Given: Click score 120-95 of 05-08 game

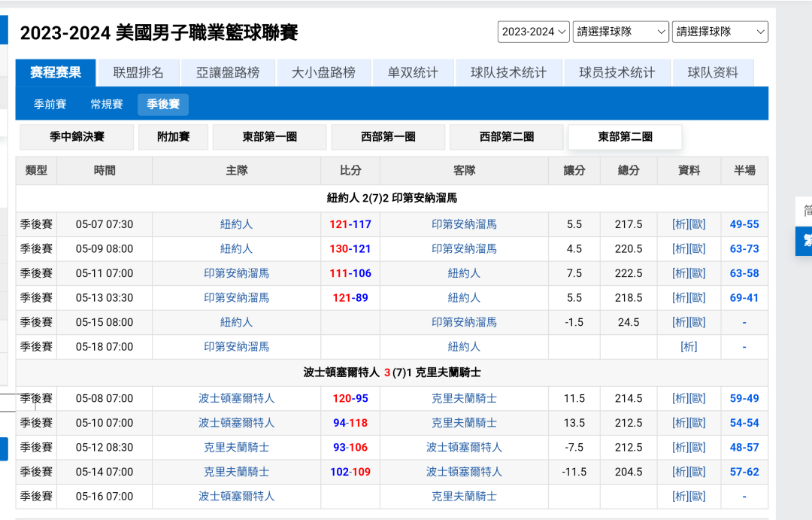Looking at the screenshot, I should point(350,398).
